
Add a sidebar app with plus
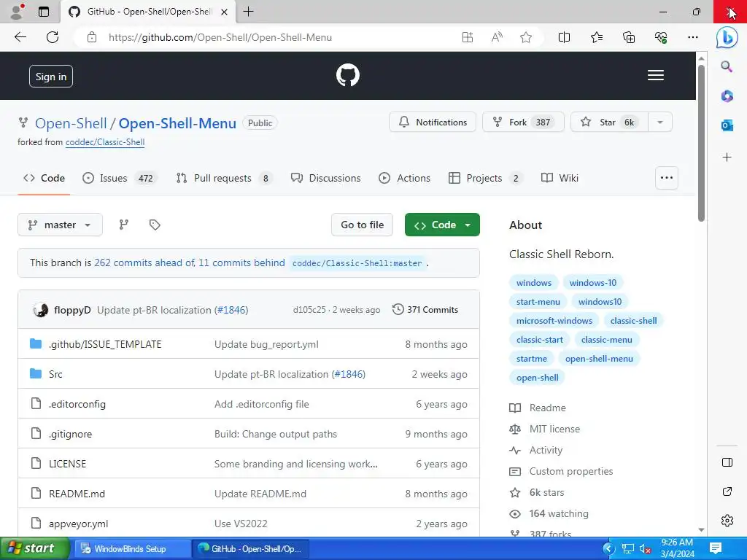[x=727, y=157]
